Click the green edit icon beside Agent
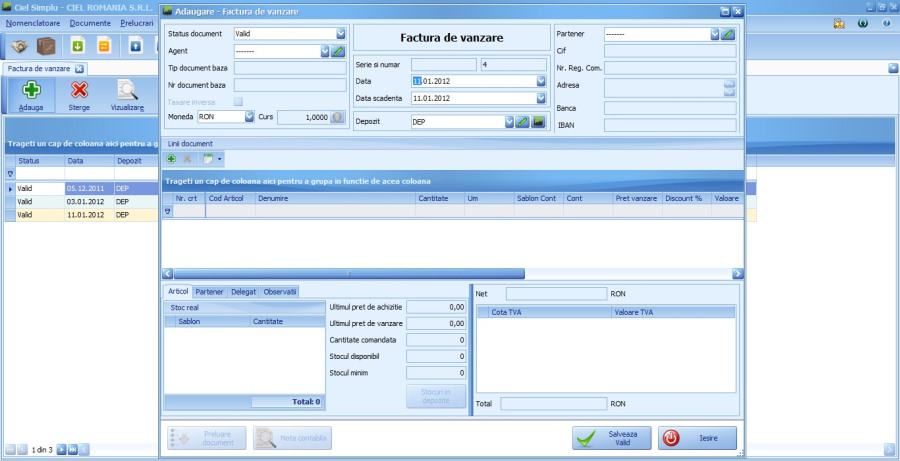This screenshot has height=461, width=900. (x=338, y=51)
